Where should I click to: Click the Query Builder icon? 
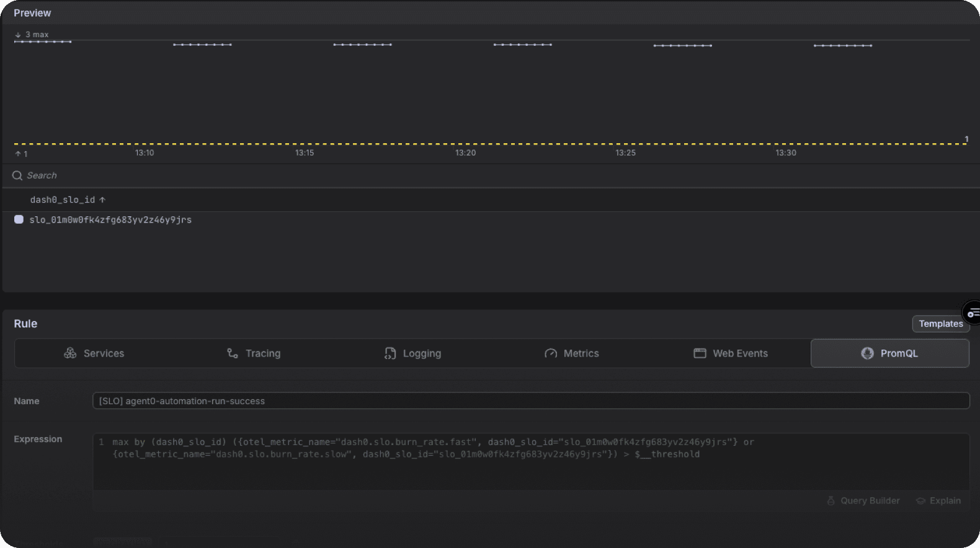point(831,500)
